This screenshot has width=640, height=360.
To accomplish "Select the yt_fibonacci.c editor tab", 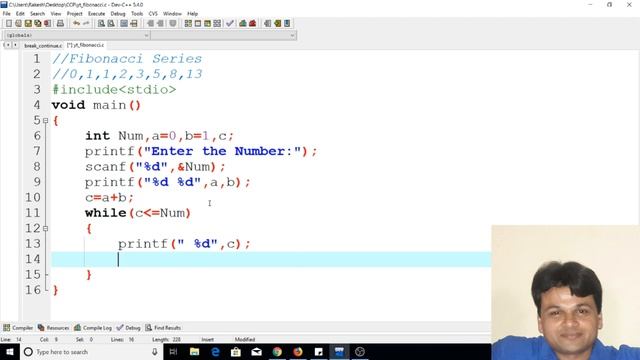I will (x=86, y=45).
